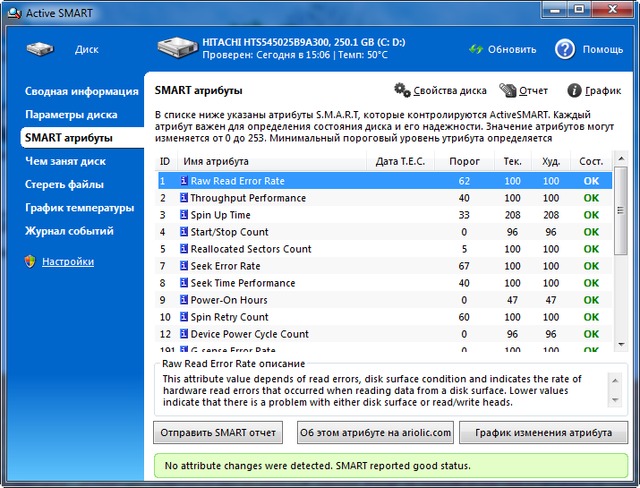Viewport: 640px width, 488px height.
Task: Go to График температуры section
Action: (79, 208)
